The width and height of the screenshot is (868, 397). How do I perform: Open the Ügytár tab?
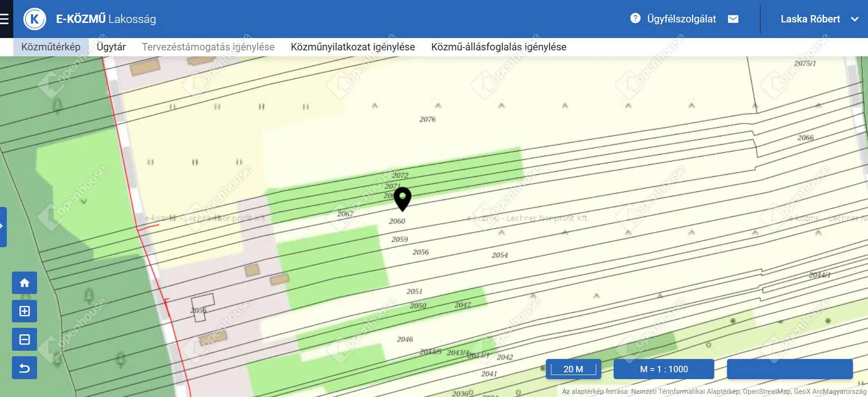pyautogui.click(x=111, y=47)
